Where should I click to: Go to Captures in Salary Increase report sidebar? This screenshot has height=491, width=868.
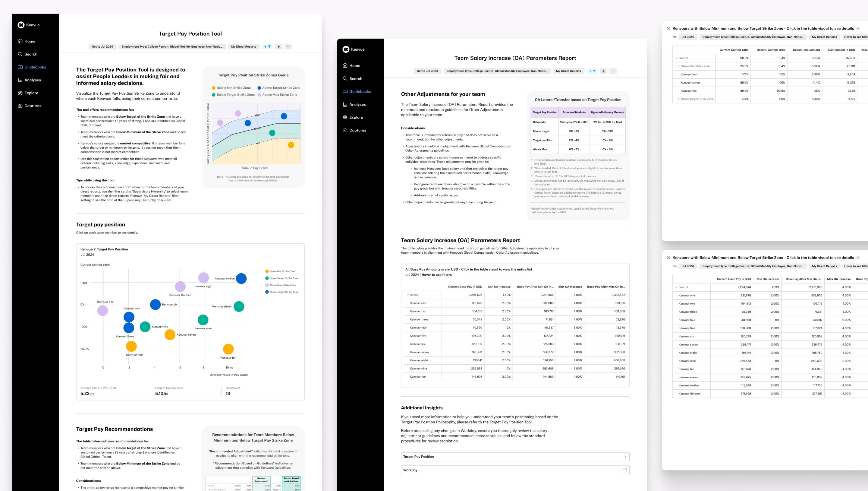(354, 130)
